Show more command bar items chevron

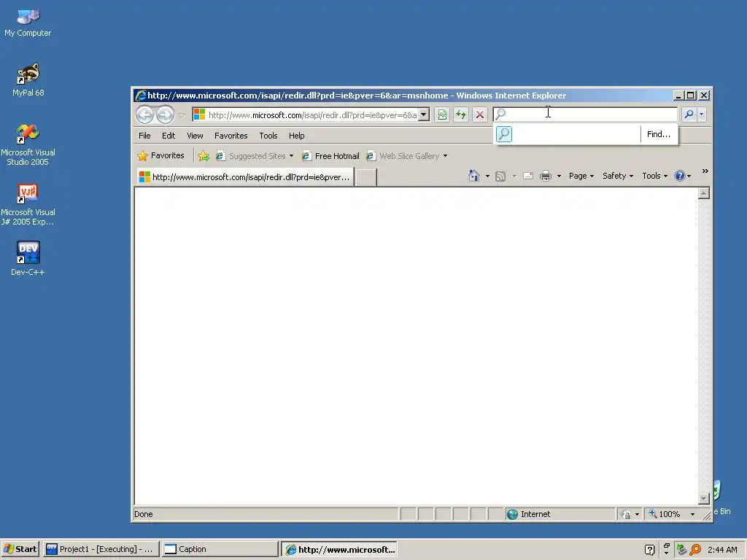pyautogui.click(x=705, y=171)
